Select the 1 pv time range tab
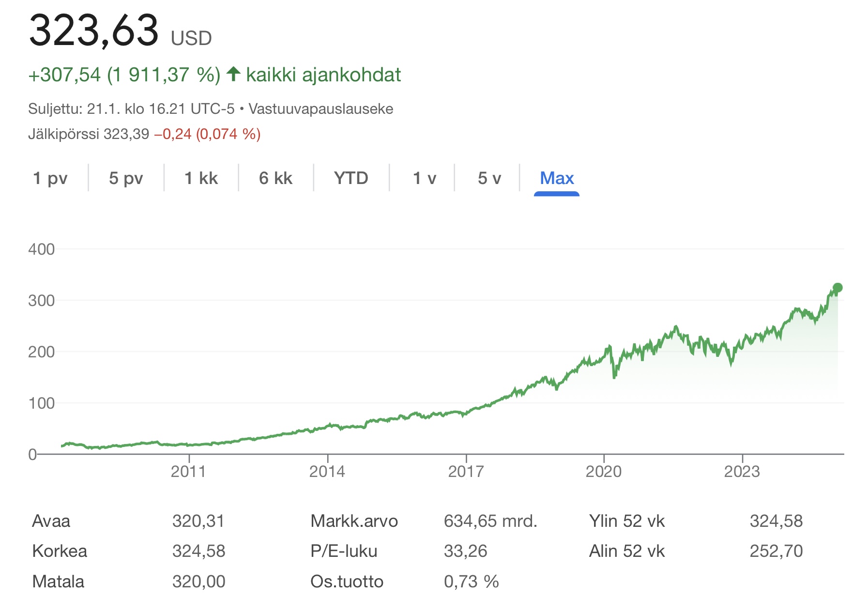This screenshot has height=614, width=868. (x=50, y=178)
